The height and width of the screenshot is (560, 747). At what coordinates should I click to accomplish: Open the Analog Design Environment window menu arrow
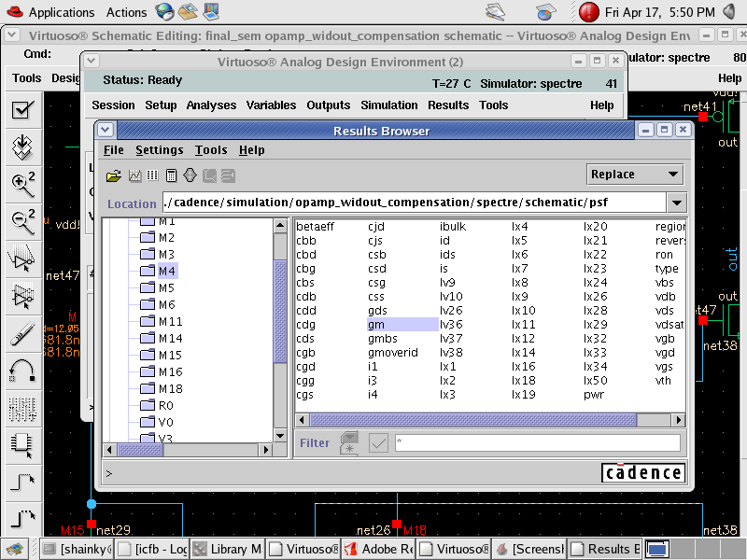[92, 61]
